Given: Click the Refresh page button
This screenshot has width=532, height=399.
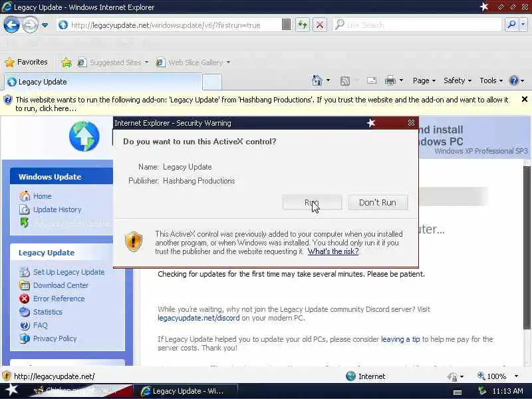Looking at the screenshot, I should click(303, 25).
